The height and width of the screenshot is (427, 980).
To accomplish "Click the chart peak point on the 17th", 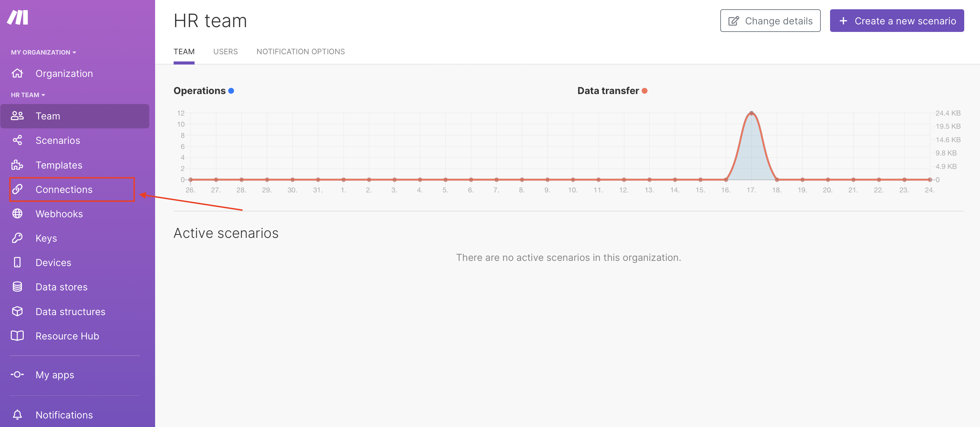I will click(751, 113).
